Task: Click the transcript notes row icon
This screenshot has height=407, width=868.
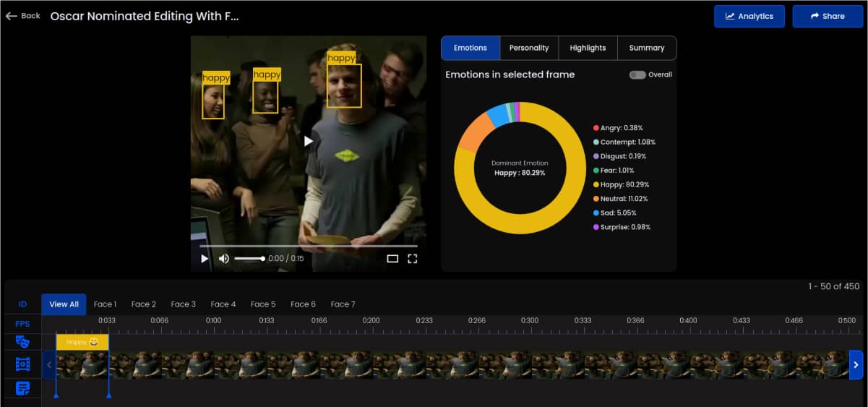Action: [x=22, y=388]
